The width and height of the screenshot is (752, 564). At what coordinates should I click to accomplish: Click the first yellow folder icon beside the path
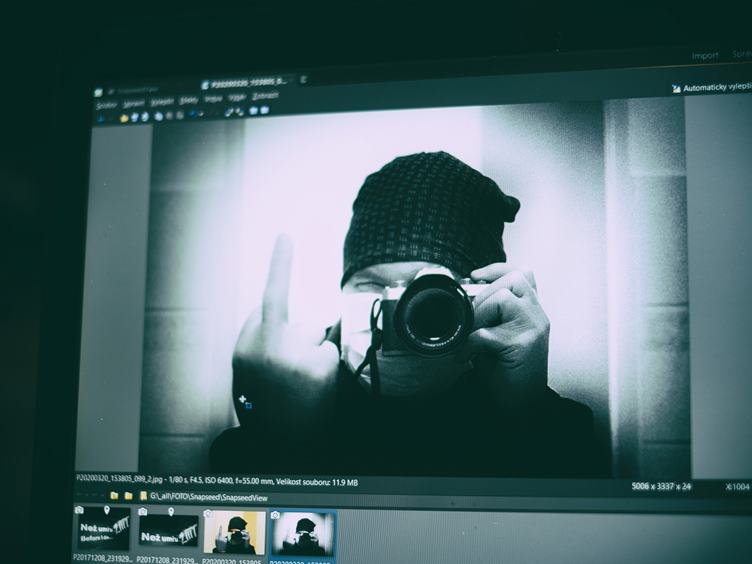(114, 495)
